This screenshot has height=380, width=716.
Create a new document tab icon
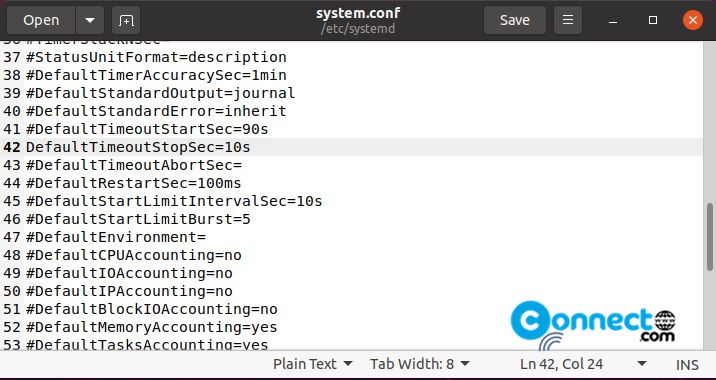pos(126,20)
